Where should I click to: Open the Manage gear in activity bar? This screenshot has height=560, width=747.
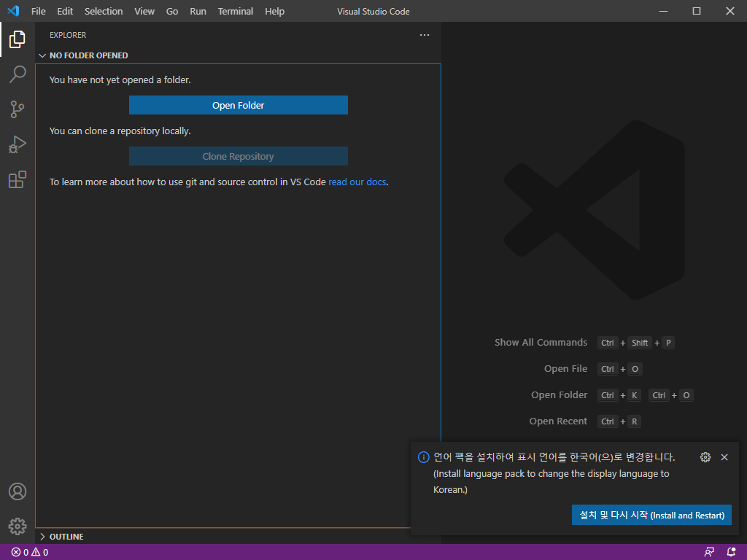point(18,526)
